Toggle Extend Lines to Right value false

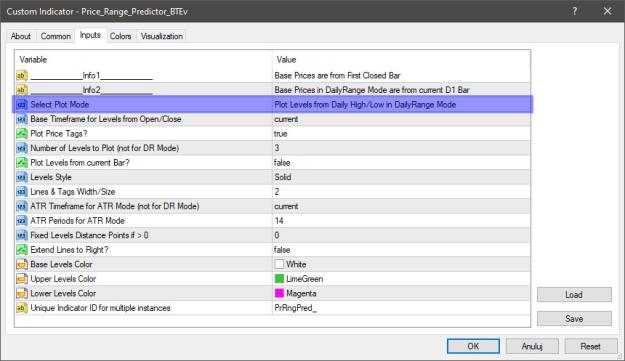point(401,250)
